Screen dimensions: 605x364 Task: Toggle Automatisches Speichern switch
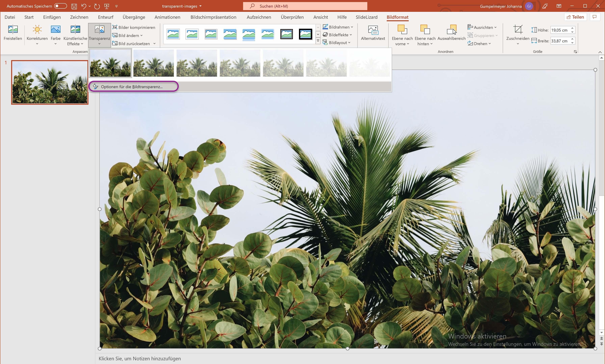(60, 6)
